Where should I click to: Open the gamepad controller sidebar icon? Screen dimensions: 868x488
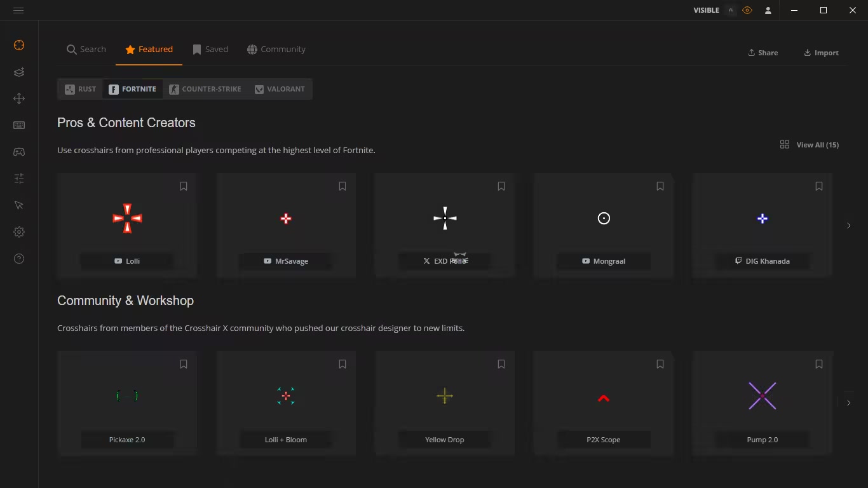[x=19, y=152]
